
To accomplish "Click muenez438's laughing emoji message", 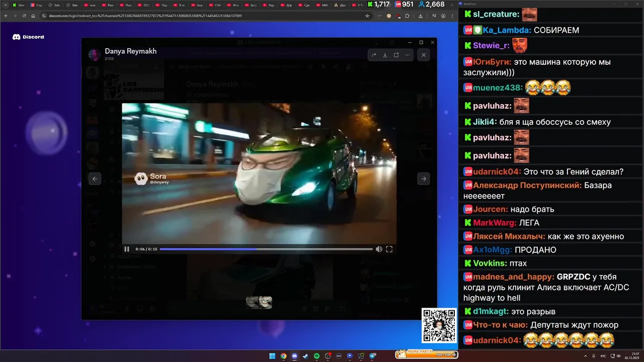I will point(548,87).
